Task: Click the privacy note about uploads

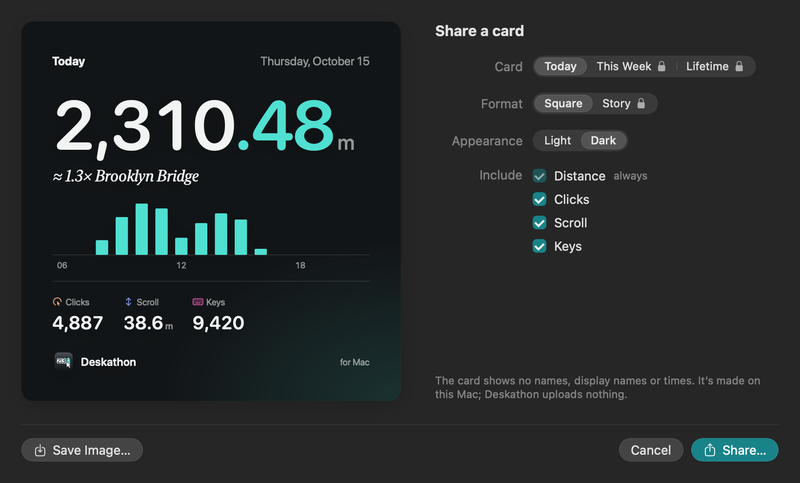Action: click(597, 388)
